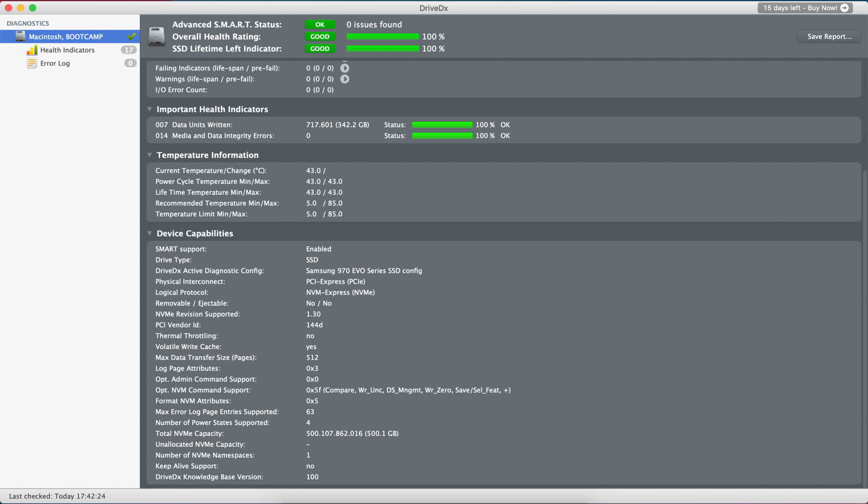Collapse the Important Health Indicators section
868x504 pixels.
149,109
